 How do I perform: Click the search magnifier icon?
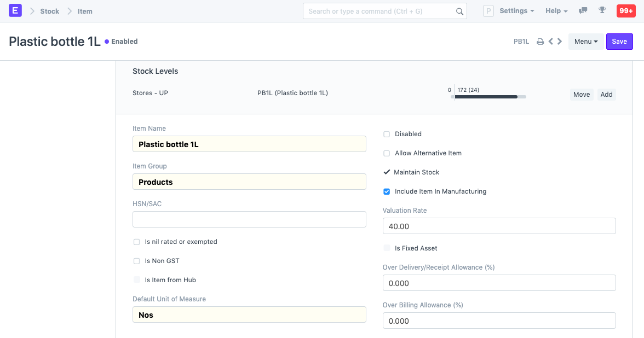pyautogui.click(x=459, y=11)
